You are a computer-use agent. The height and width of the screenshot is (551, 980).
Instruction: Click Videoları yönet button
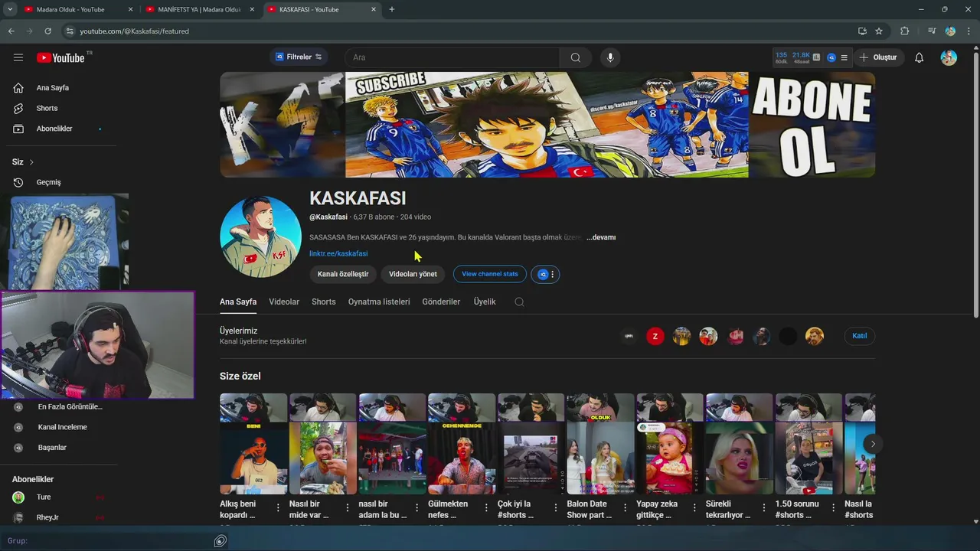(x=413, y=274)
